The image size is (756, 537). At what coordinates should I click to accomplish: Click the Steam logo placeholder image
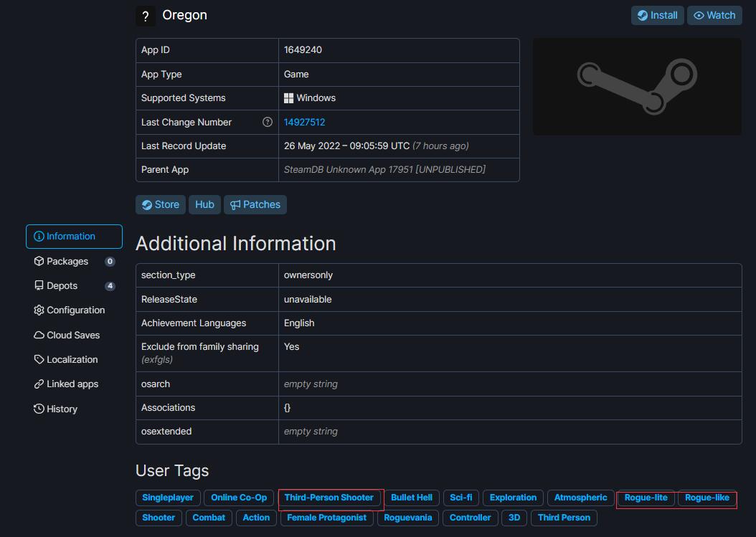coord(637,87)
